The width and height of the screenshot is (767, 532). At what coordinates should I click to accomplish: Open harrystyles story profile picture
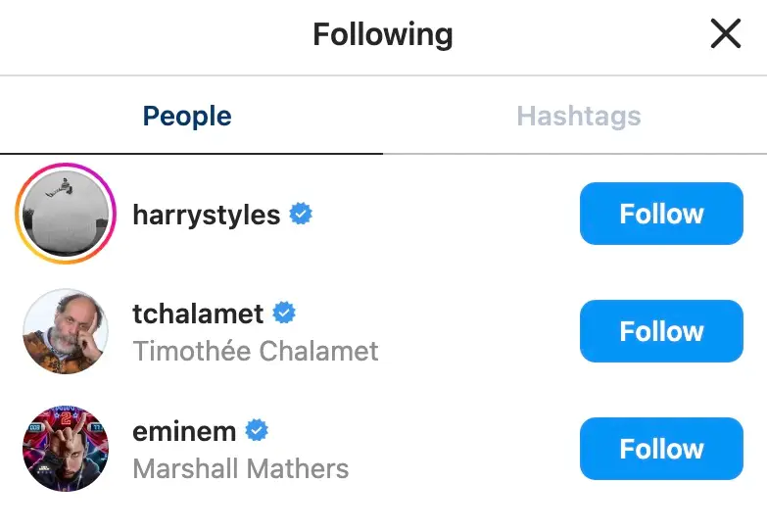point(66,214)
